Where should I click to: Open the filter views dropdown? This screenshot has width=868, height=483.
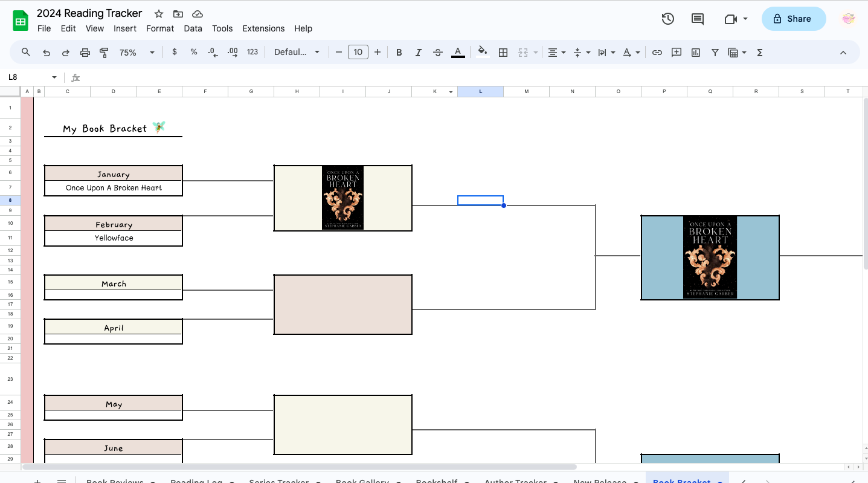coord(737,53)
